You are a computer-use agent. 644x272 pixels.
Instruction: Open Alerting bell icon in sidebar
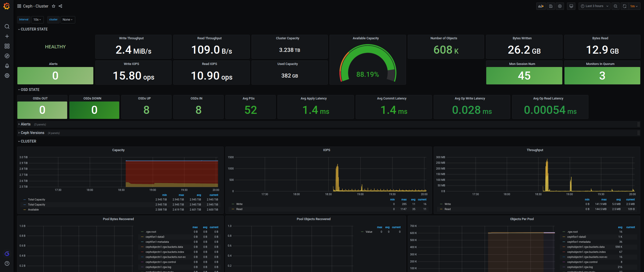pyautogui.click(x=7, y=66)
